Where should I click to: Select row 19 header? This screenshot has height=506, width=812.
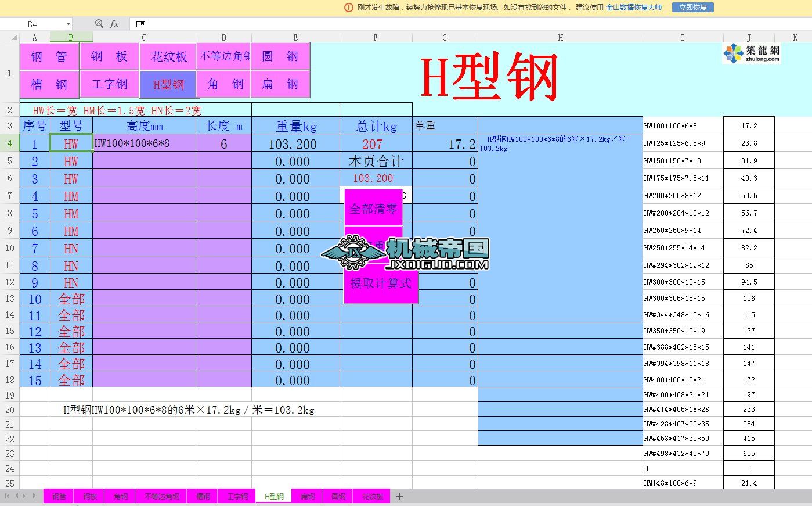click(x=10, y=395)
